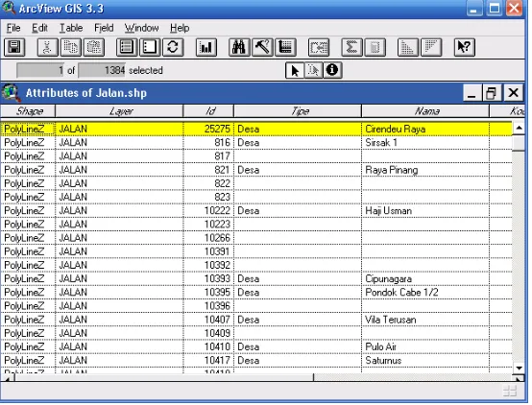Click the Cut scissors toolbar icon

point(47,47)
